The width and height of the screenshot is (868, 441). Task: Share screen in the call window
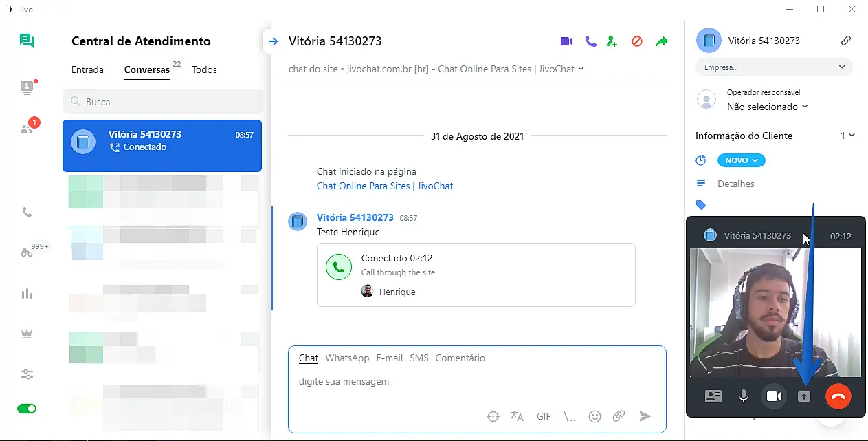click(803, 396)
